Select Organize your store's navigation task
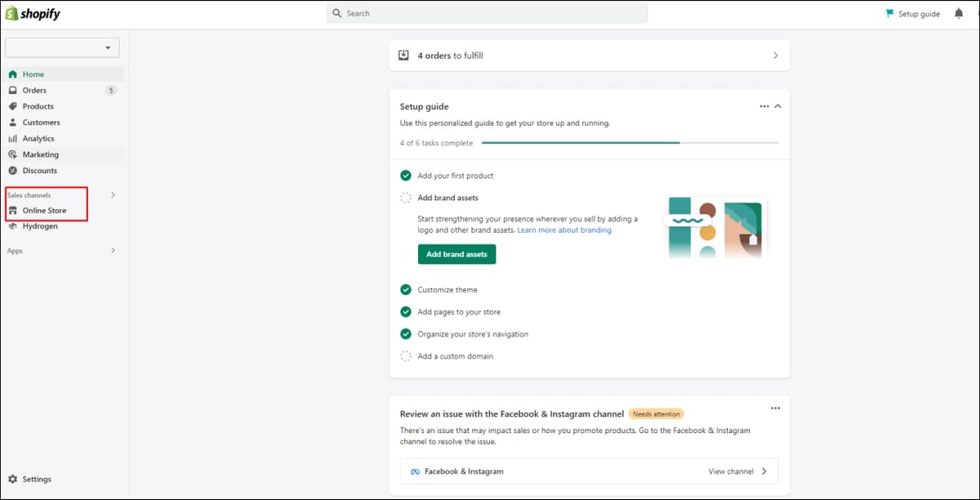980x500 pixels. 473,334
